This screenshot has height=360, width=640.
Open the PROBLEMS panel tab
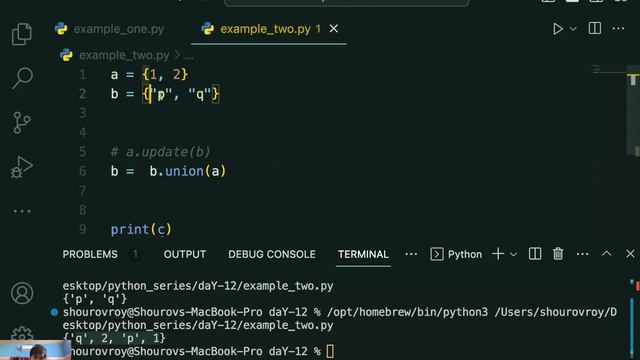pyautogui.click(x=90, y=254)
